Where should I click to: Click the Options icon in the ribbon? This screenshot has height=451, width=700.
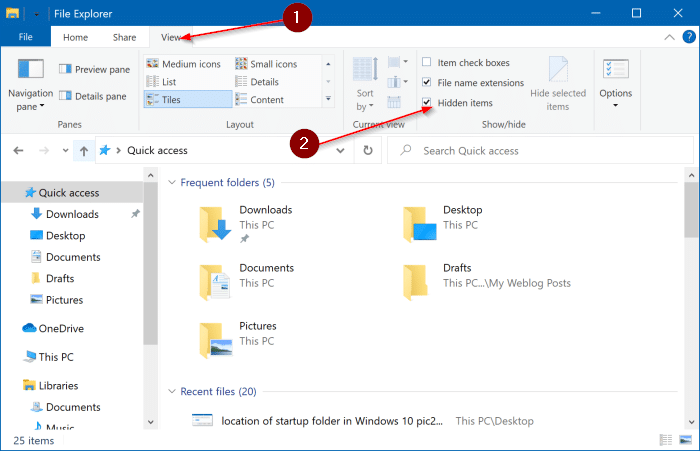tap(616, 69)
